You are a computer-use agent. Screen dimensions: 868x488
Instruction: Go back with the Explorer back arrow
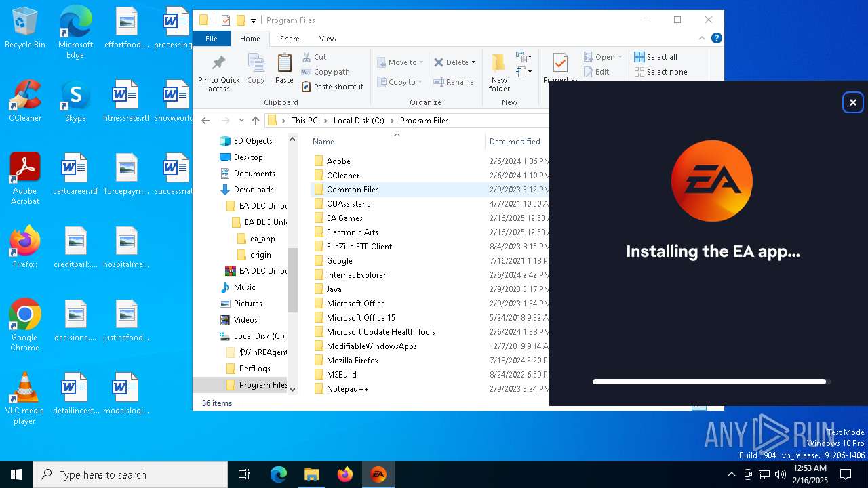click(205, 121)
